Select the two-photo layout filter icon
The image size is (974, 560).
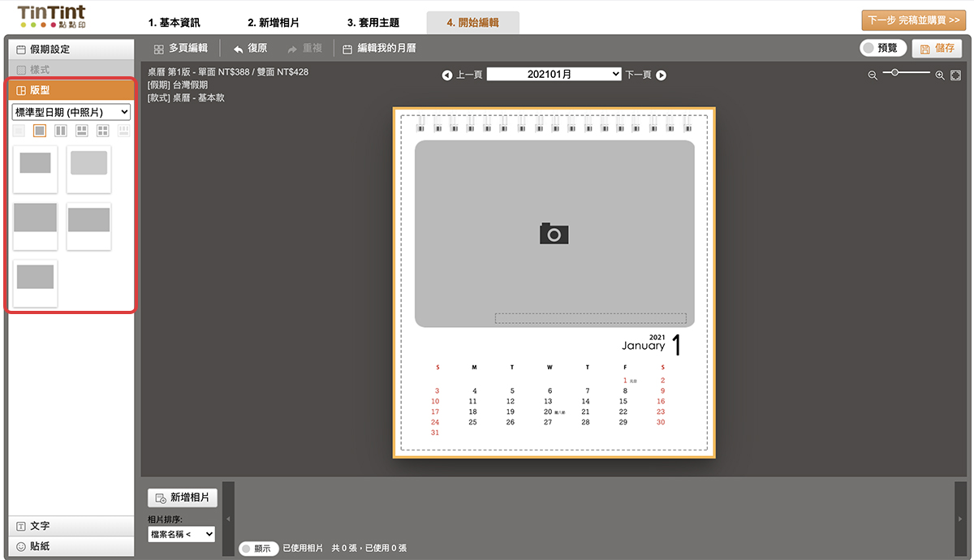coord(61,131)
